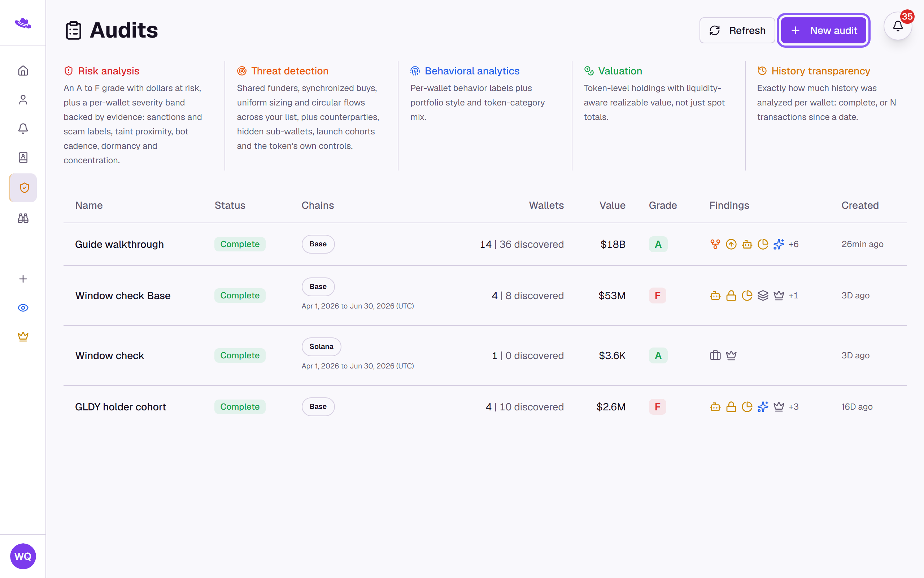Click layers finding icon in Window check Base row
924x578 pixels.
tap(763, 296)
